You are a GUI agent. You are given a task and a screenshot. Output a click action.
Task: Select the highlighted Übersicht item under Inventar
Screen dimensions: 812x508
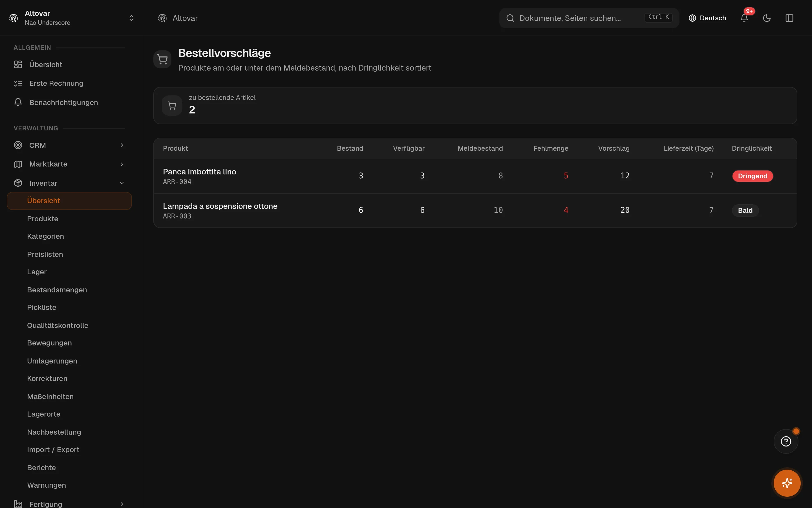(69, 201)
